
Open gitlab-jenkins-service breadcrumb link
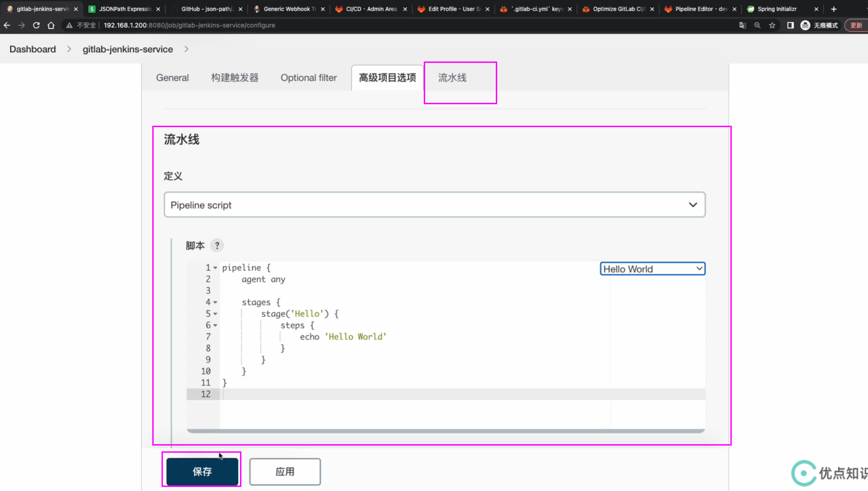coord(128,49)
